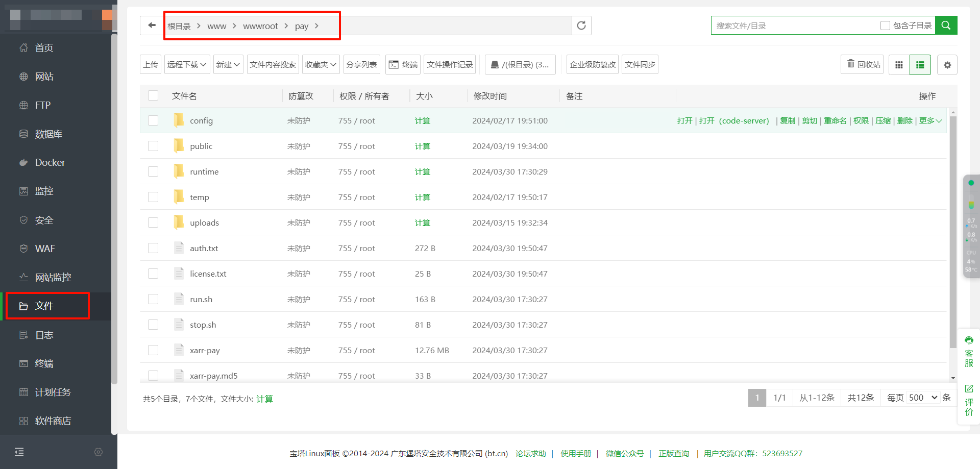Select the list view layout icon
This screenshot has width=980, height=469.
(x=920, y=64)
